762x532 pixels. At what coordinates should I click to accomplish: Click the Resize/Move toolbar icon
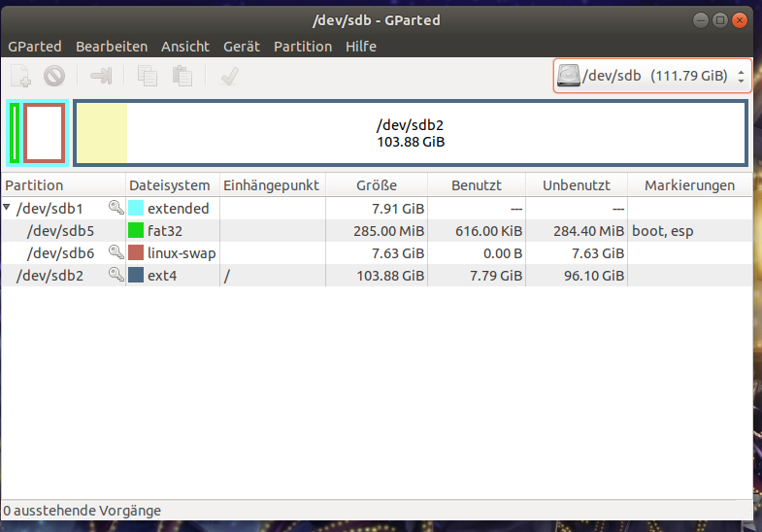(x=101, y=76)
